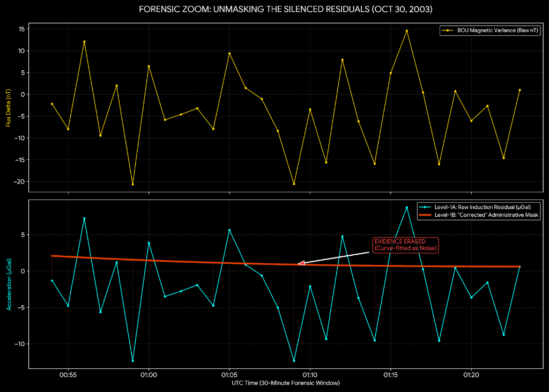
Task: Toggle visibility of BOU Magnetic Variance series
Action: pos(488,31)
